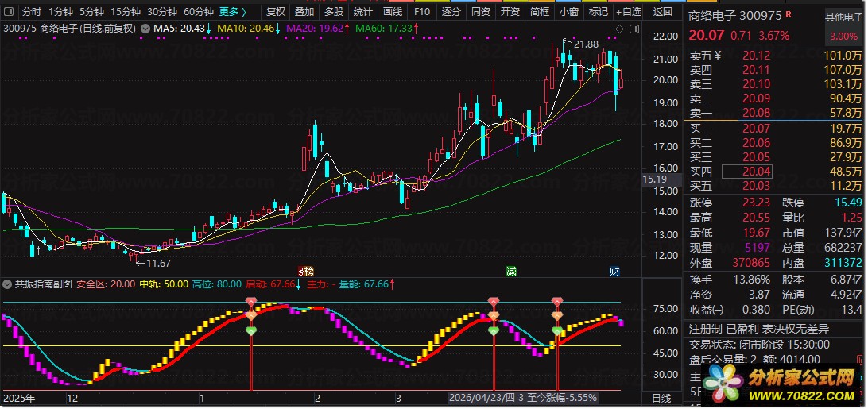868x409 pixels.
Task: Click the 21.88 high price flag
Action: click(x=586, y=44)
